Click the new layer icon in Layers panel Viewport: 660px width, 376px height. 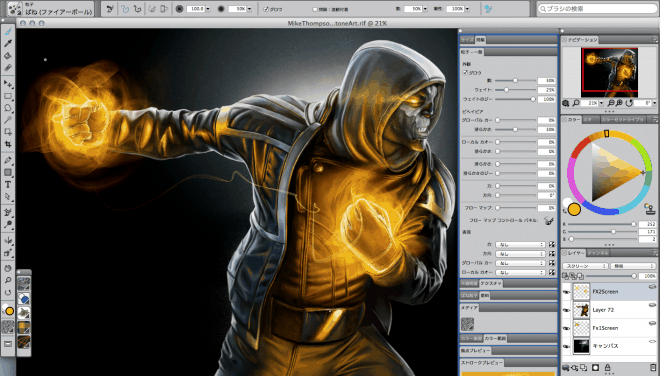[x=583, y=368]
